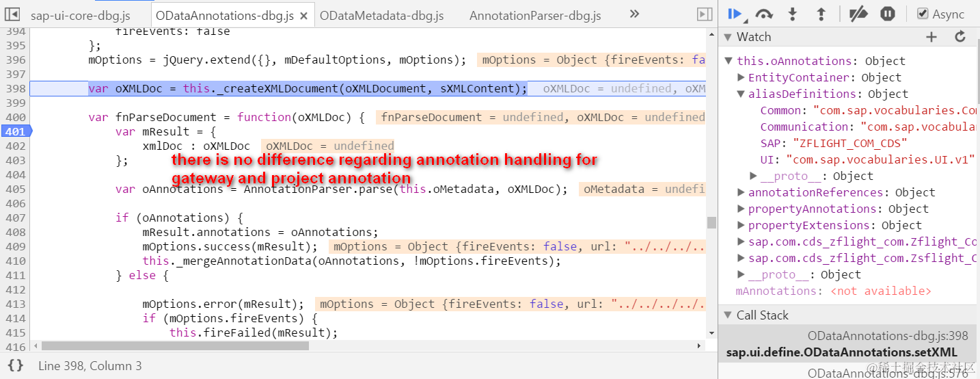Show more tabs overflow chevron

(634, 14)
